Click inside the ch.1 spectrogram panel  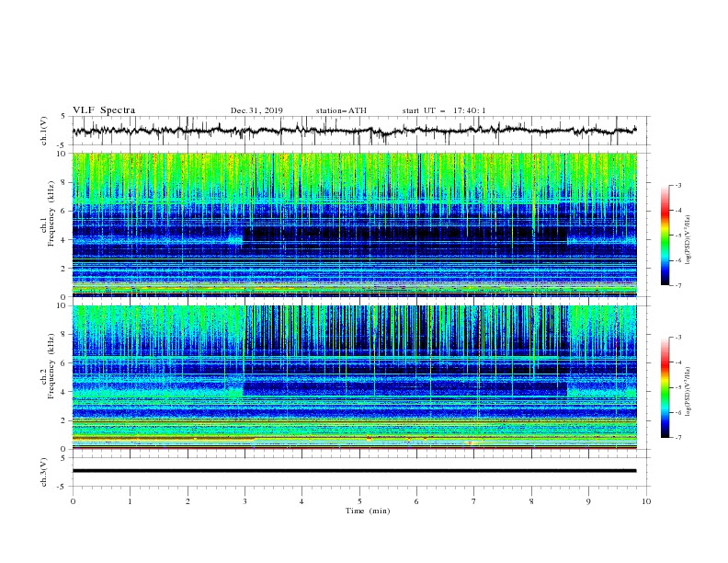(x=355, y=224)
